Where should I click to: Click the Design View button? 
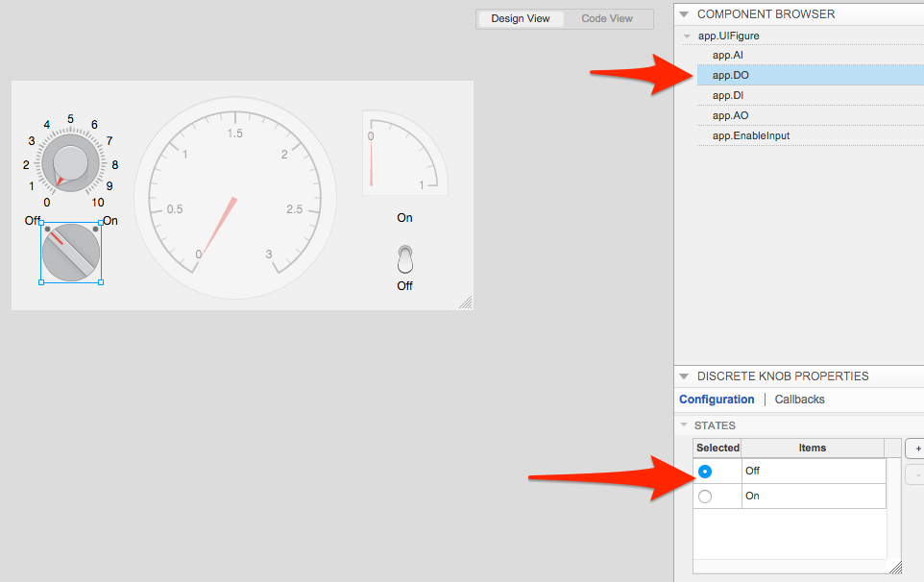(x=520, y=18)
